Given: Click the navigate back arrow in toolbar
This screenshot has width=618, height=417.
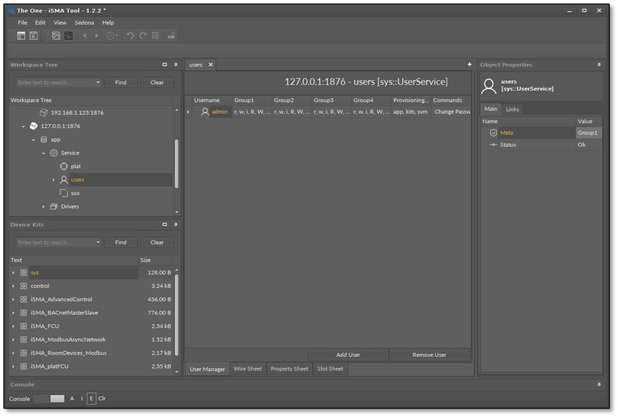Looking at the screenshot, I should (85, 36).
